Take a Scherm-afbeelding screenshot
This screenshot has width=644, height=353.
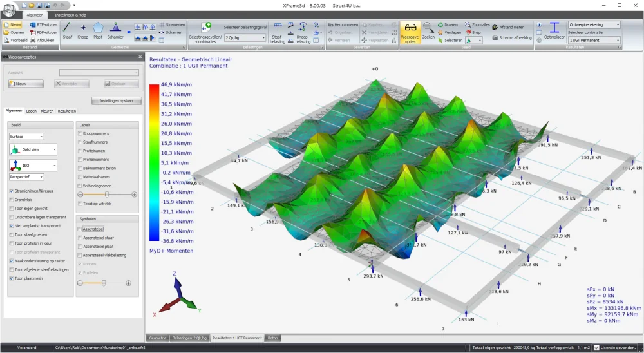pyautogui.click(x=512, y=38)
